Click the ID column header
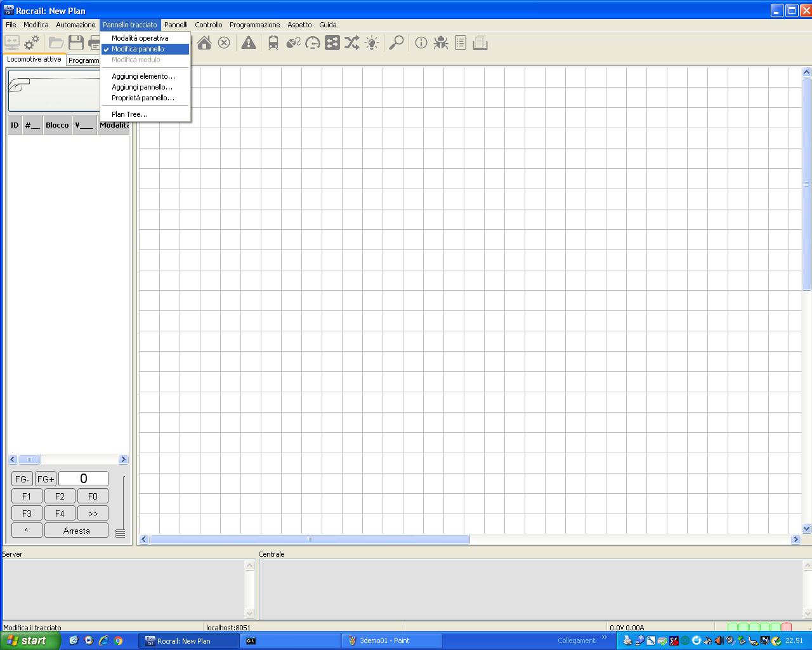Viewport: 812px width, 650px height. (x=15, y=125)
